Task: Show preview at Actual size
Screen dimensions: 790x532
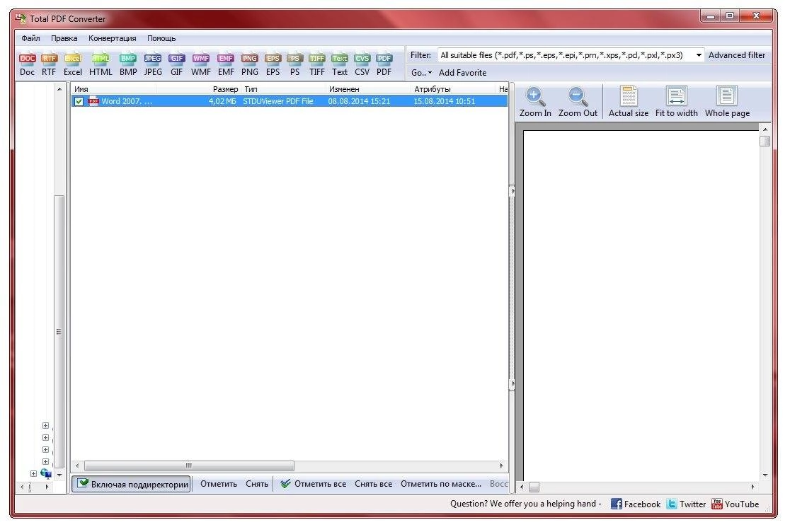Action: [629, 102]
